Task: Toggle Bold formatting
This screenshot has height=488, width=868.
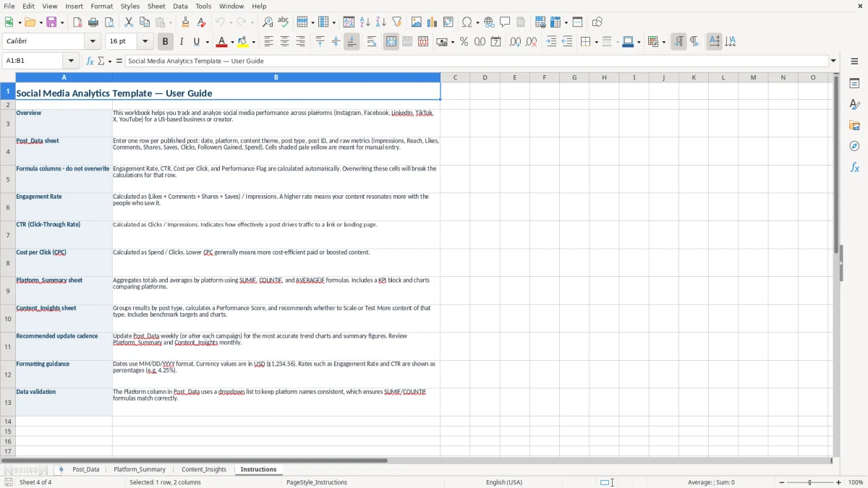Action: [x=165, y=42]
